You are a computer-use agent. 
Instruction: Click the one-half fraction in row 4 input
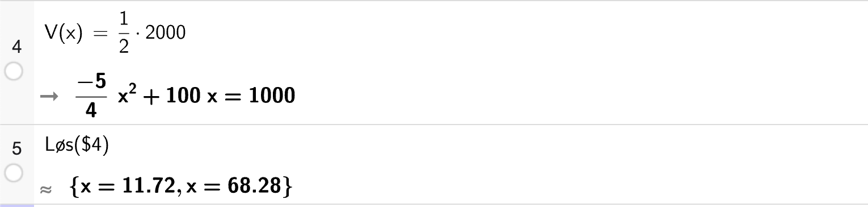(x=124, y=34)
